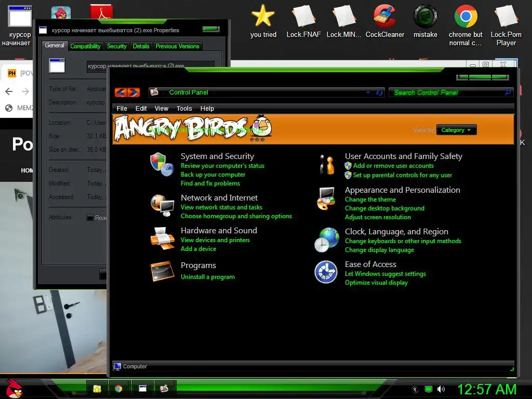Expand the address bar history dropdown arrow

click(368, 92)
